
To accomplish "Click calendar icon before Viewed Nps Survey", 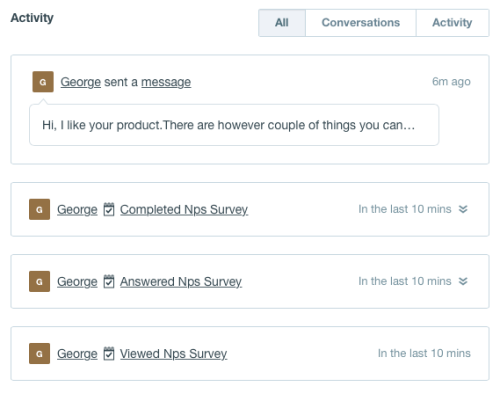I will coord(109,353).
